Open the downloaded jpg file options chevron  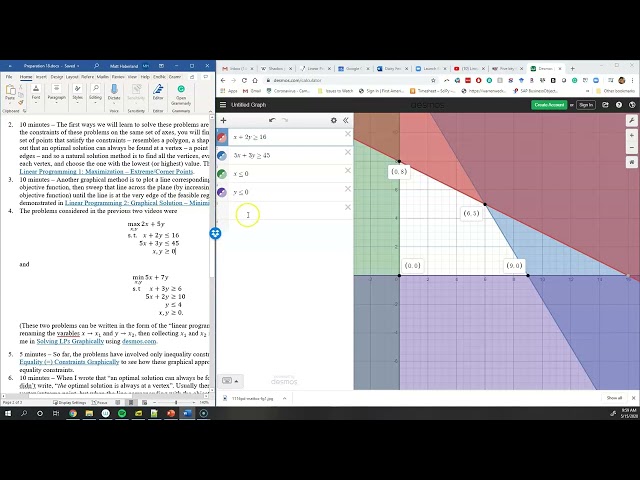pos(284,398)
